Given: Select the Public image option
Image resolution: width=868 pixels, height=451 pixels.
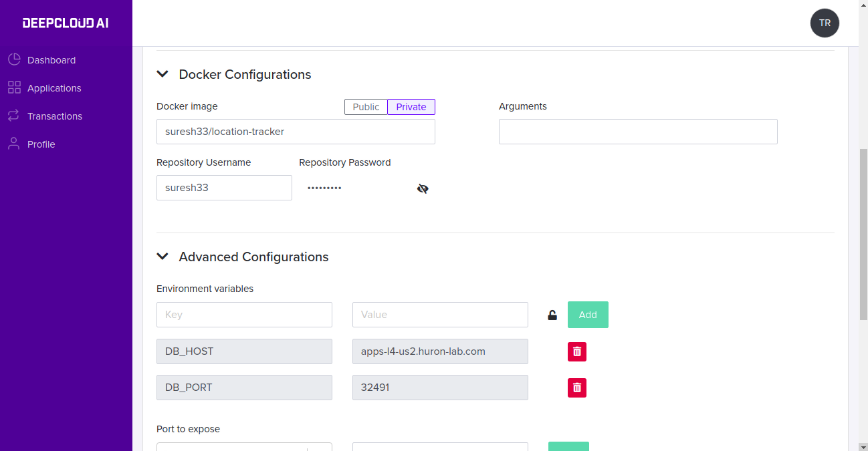Looking at the screenshot, I should click(366, 107).
